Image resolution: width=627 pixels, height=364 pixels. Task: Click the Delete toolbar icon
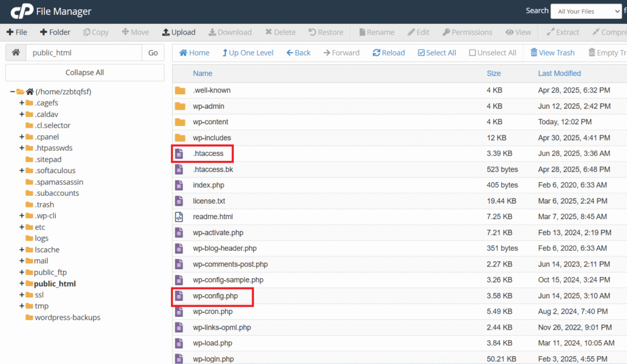pos(280,32)
